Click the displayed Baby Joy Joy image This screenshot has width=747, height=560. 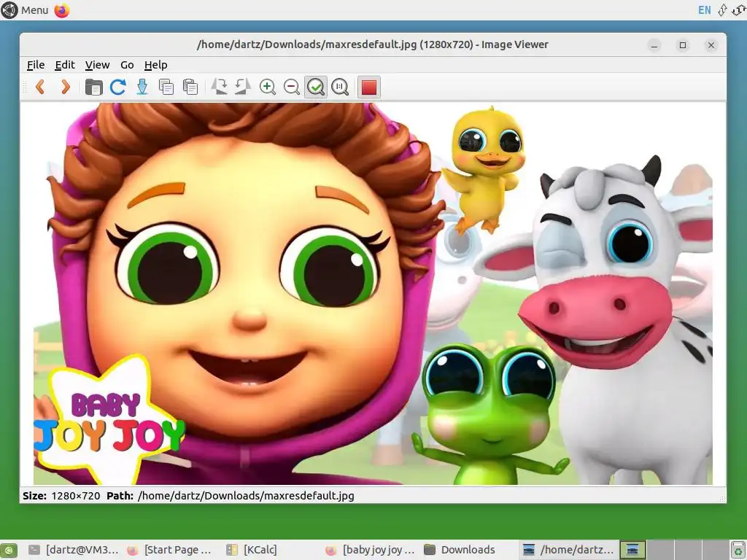373,294
